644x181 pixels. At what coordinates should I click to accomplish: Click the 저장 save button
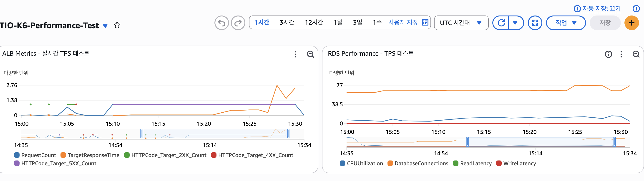coord(605,23)
